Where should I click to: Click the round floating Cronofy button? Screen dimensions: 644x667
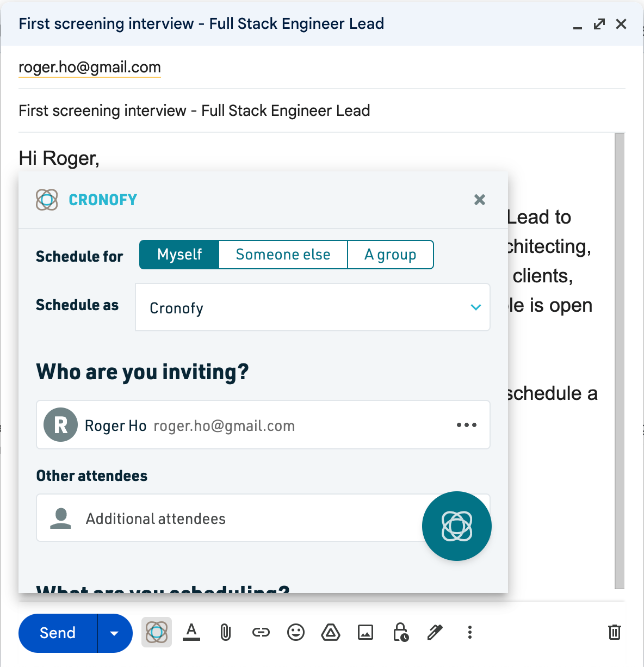(457, 526)
